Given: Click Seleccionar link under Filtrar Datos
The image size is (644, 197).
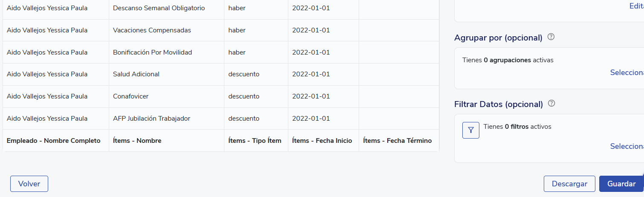Looking at the screenshot, I should coord(627,146).
